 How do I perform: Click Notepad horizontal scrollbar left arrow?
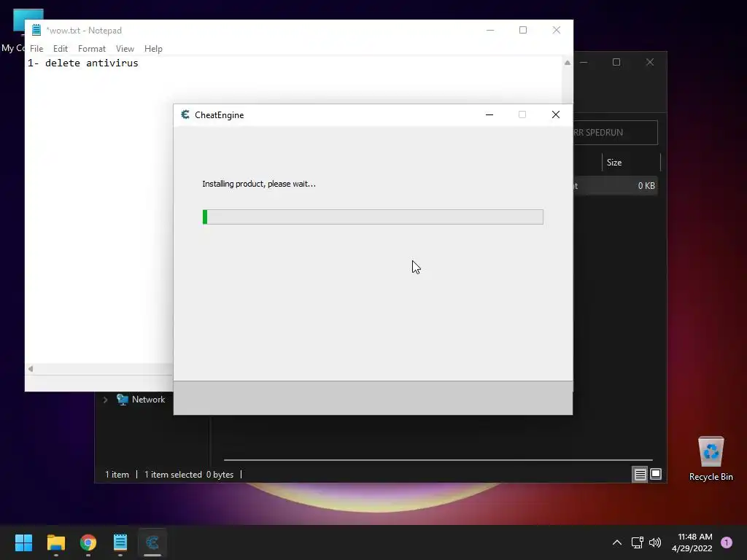click(31, 368)
